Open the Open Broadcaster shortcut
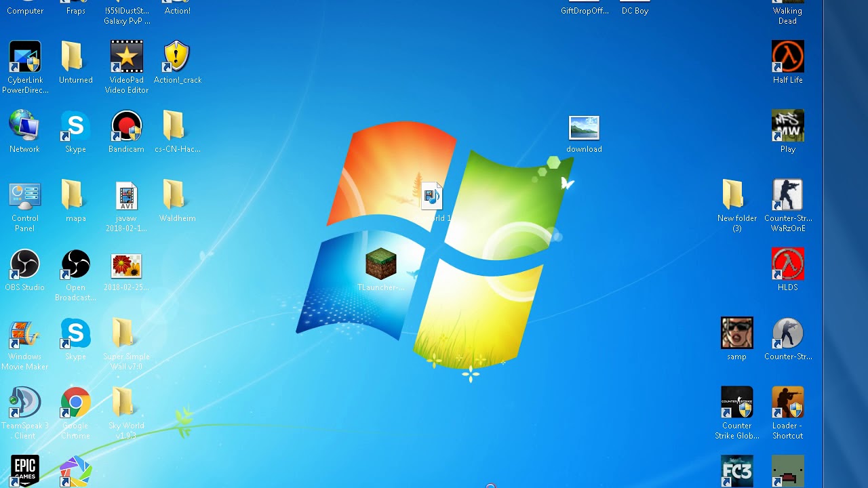This screenshot has width=868, height=488. tap(75, 264)
